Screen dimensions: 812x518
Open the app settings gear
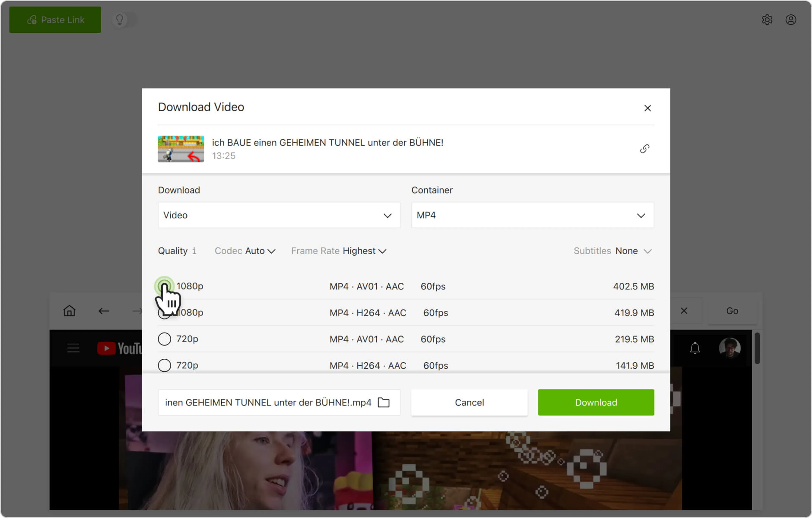[768, 19]
